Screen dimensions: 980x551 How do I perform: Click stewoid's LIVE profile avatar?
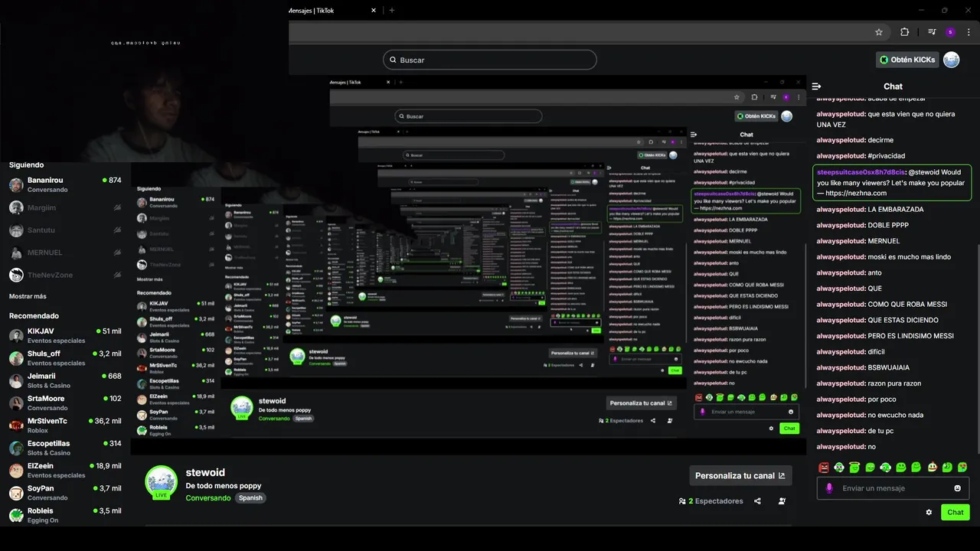(x=161, y=482)
